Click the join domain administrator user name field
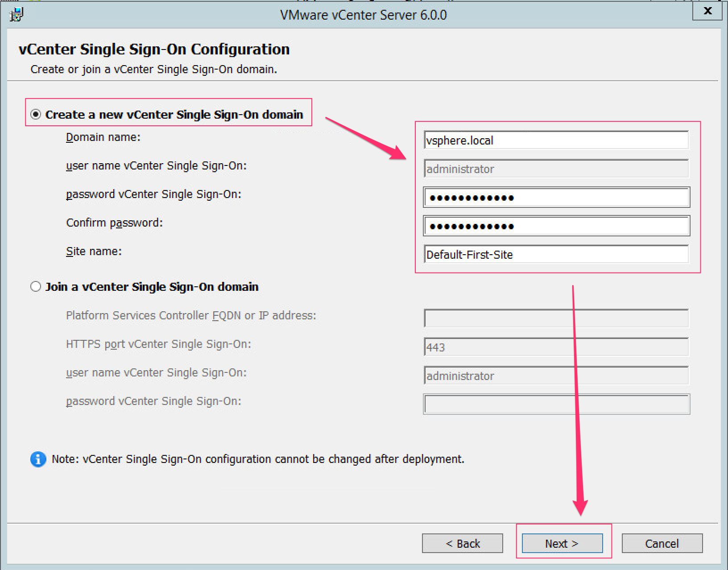Image resolution: width=728 pixels, height=570 pixels. tap(555, 375)
